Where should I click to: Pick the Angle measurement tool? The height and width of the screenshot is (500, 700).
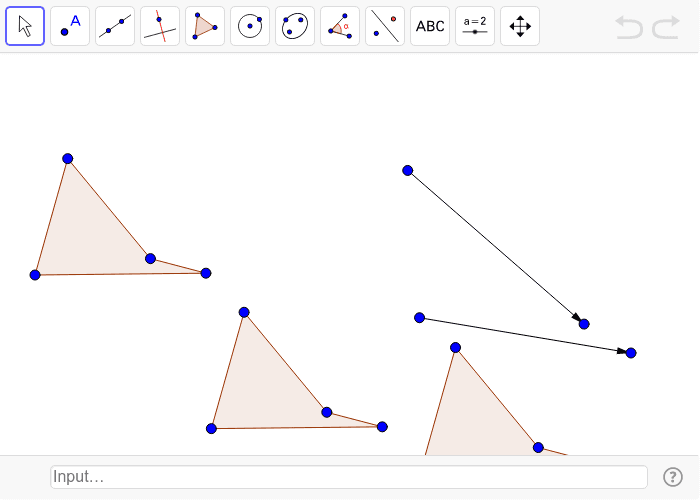tap(340, 26)
